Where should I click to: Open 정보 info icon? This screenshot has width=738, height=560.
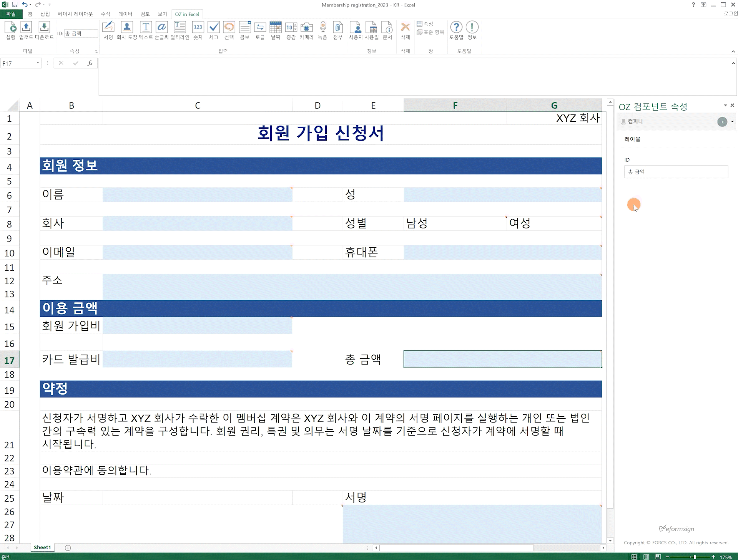(x=472, y=30)
